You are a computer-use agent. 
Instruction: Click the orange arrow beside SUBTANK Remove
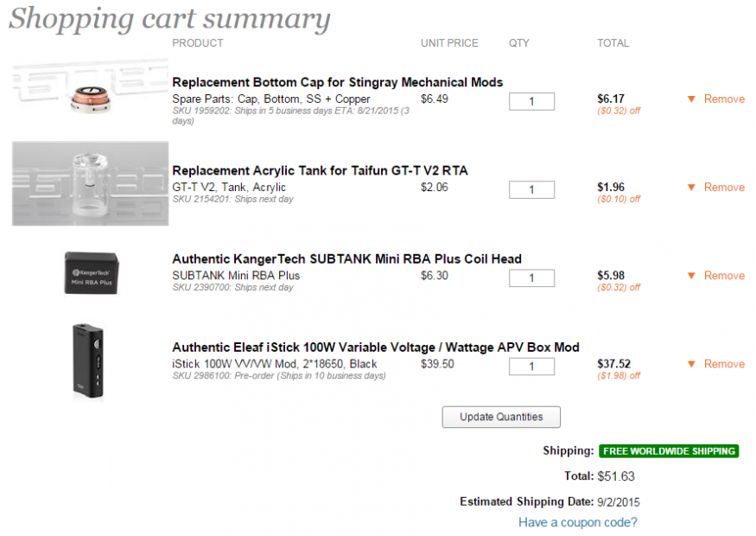click(x=691, y=276)
